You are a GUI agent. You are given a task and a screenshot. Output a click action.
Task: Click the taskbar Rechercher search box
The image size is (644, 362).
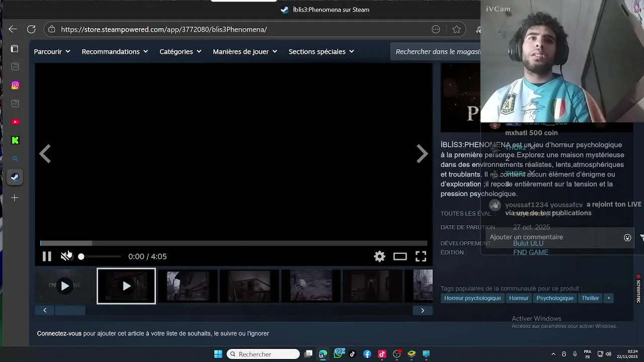(x=263, y=354)
